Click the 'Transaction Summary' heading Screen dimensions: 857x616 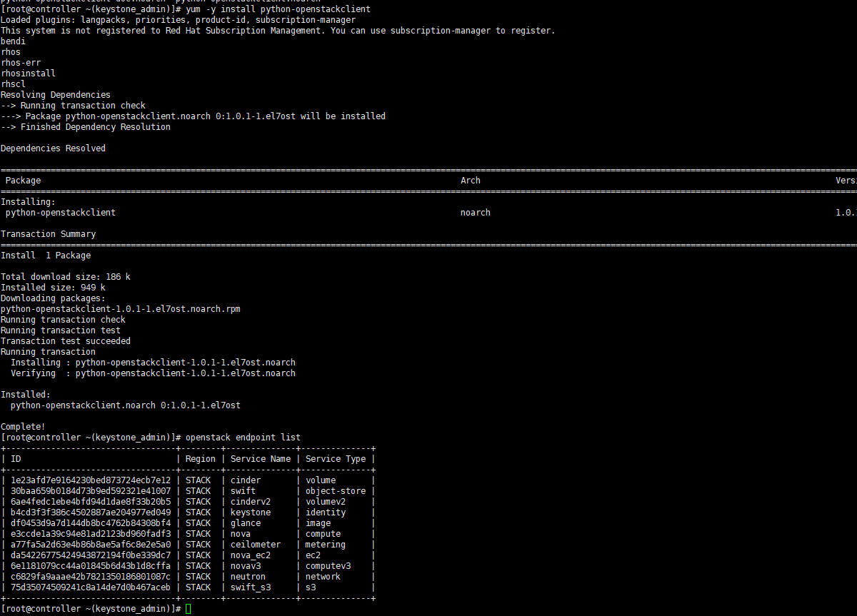tap(48, 234)
